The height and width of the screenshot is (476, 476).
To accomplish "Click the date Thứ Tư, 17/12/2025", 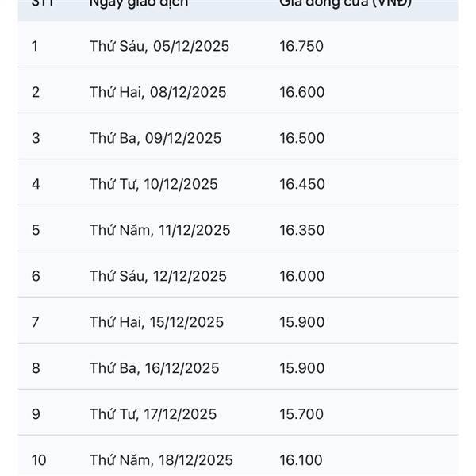I will tap(153, 414).
